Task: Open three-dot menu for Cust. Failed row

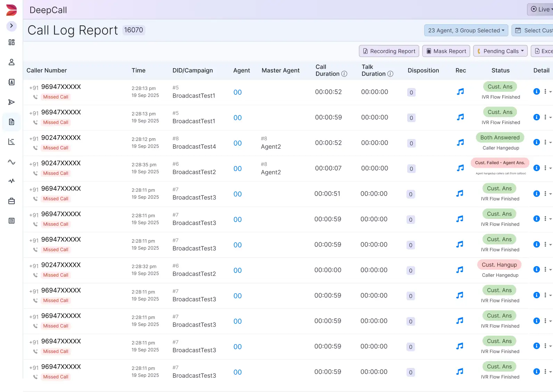Action: coord(545,168)
